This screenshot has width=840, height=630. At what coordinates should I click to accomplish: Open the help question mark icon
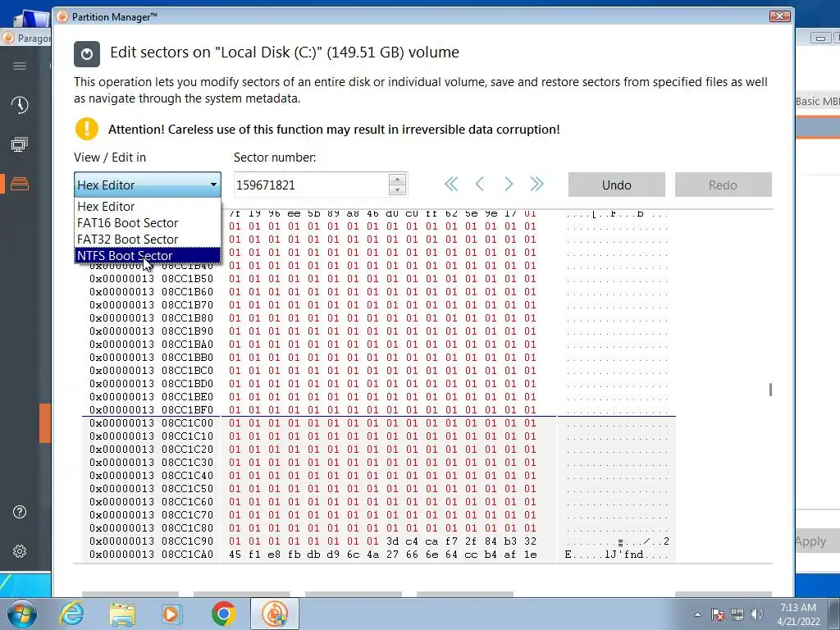point(20,512)
